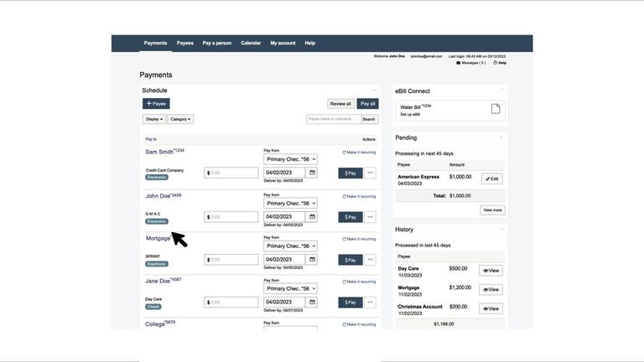The width and height of the screenshot is (644, 362).
Task: Focus the amount field for John Doe
Action: pos(231,217)
